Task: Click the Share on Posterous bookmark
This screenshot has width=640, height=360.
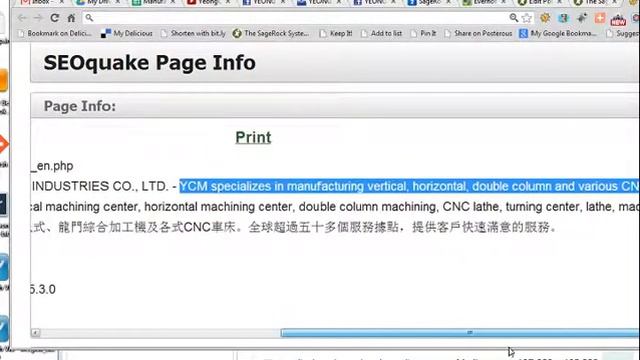Action: click(x=478, y=33)
